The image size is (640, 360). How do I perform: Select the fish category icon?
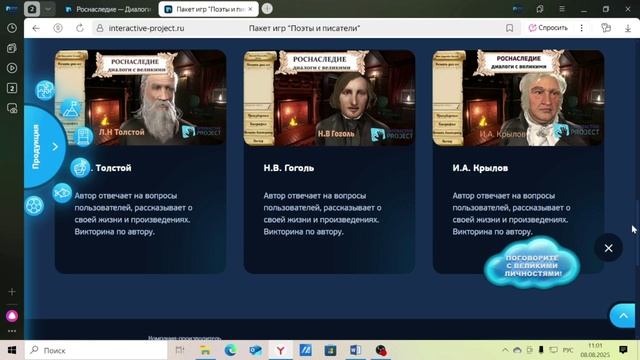pyautogui.click(x=62, y=193)
